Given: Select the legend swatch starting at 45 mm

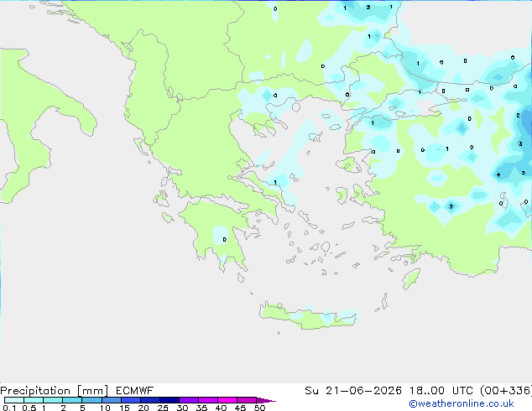Looking at the screenshot, I should pyautogui.click(x=247, y=400).
